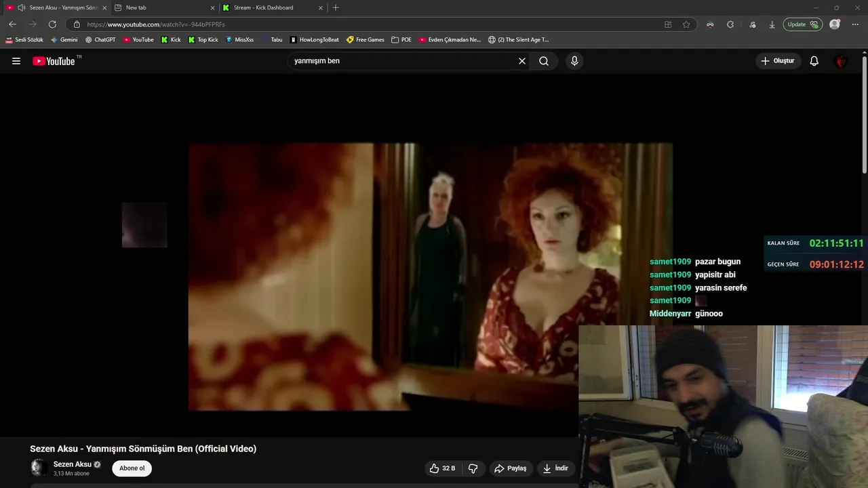Download the video with İndir
The height and width of the screenshot is (488, 868).
coord(555,468)
